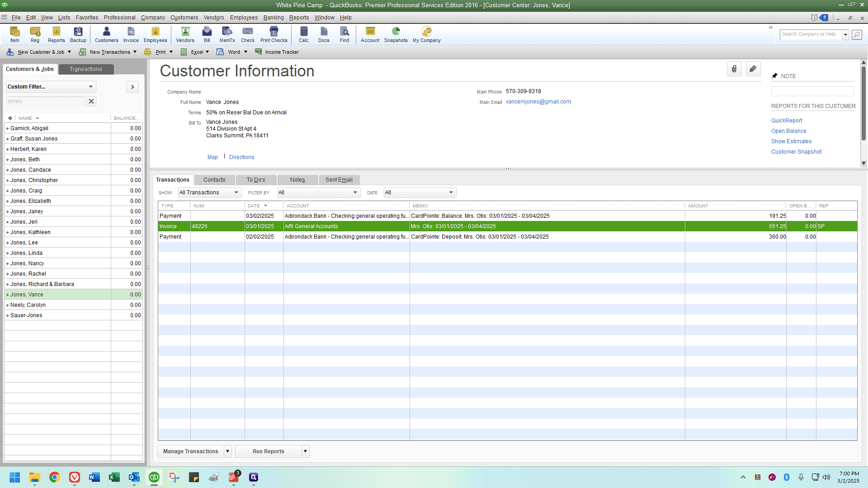Image resolution: width=868 pixels, height=488 pixels.
Task: Open the Date filter dropdown
Action: (x=420, y=192)
